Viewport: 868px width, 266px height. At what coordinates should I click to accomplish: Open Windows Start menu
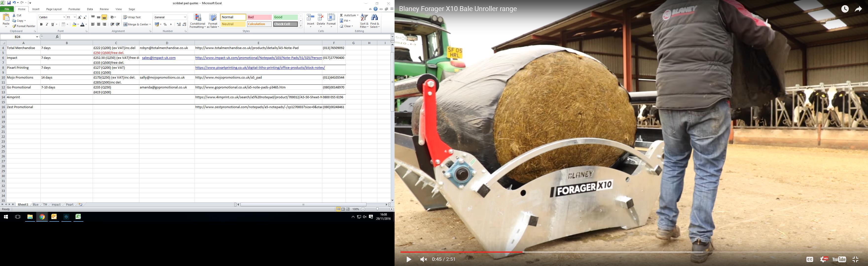tap(6, 217)
